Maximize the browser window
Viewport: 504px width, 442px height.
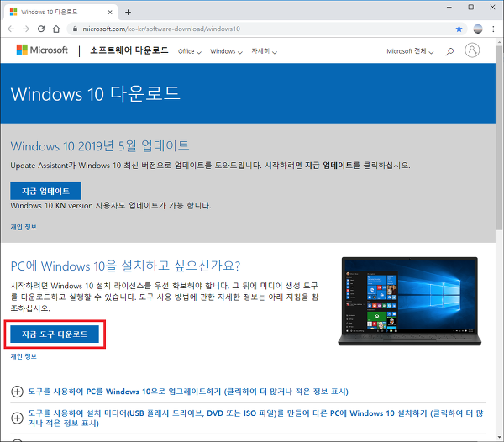(471, 7)
